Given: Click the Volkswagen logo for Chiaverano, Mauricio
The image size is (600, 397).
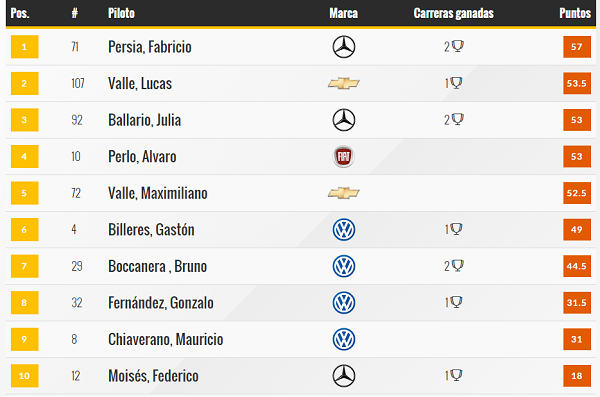Looking at the screenshot, I should [x=344, y=339].
